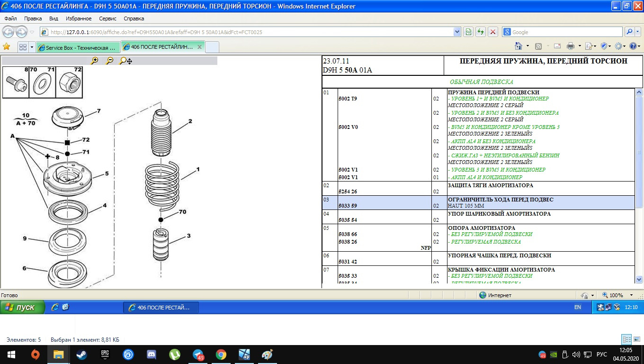Go back with the browser Back arrow
Screen dimensions: 644x364
8,32
